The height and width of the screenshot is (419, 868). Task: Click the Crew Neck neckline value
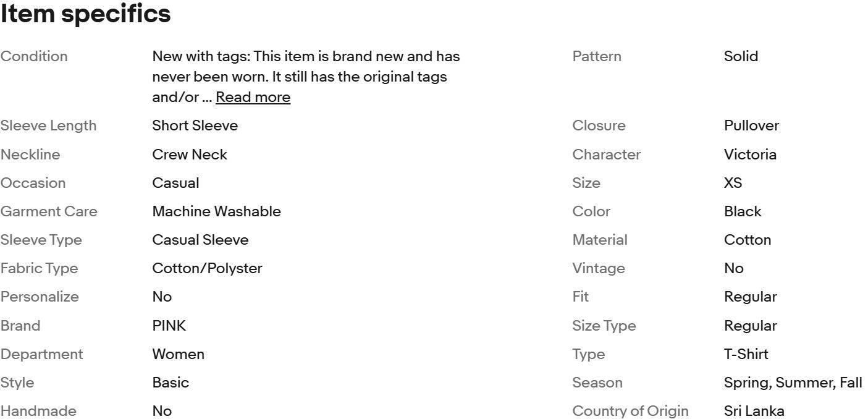(x=190, y=154)
